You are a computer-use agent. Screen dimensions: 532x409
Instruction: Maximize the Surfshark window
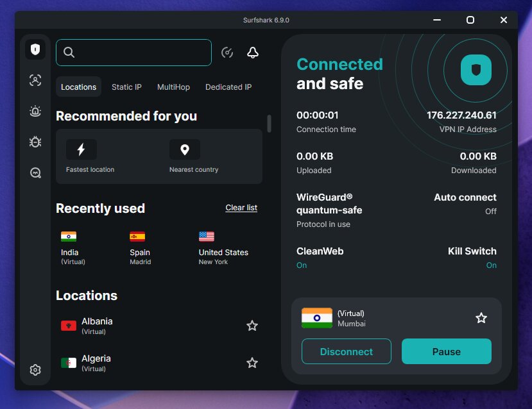pyautogui.click(x=470, y=20)
